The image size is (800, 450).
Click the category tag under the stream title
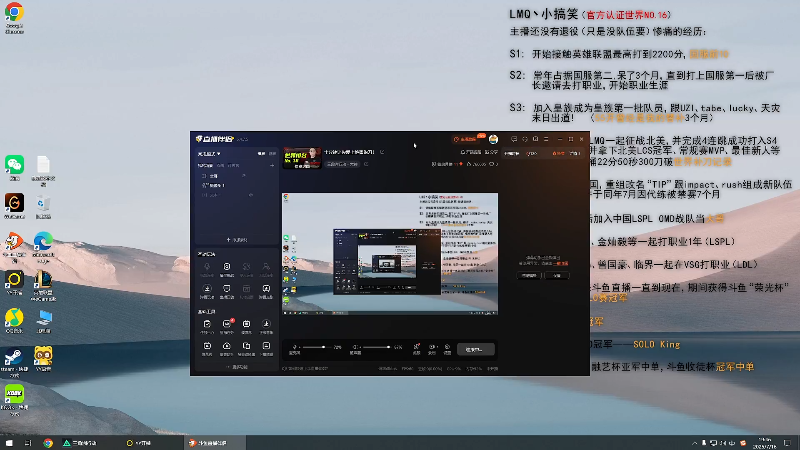pos(342,164)
